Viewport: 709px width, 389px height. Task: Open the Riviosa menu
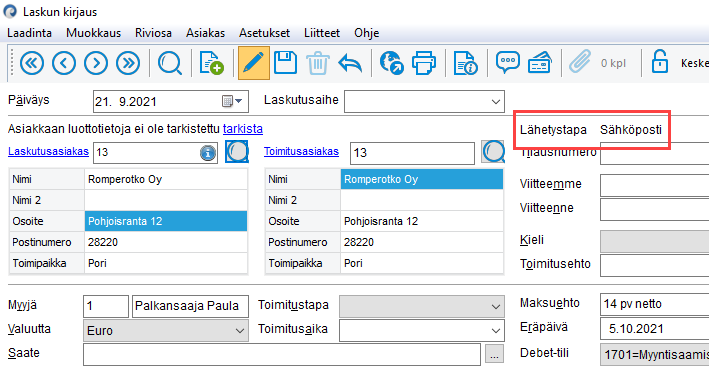(x=153, y=33)
